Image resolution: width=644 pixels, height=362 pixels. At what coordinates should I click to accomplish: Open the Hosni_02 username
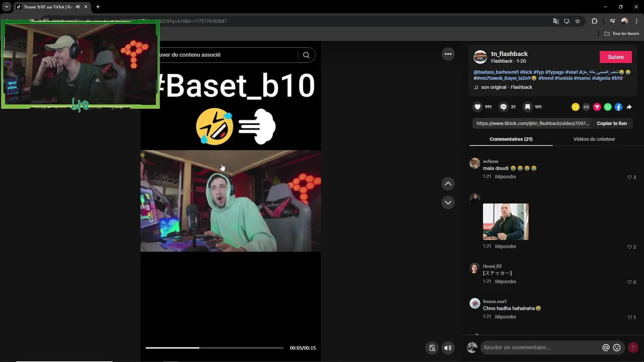point(492,266)
